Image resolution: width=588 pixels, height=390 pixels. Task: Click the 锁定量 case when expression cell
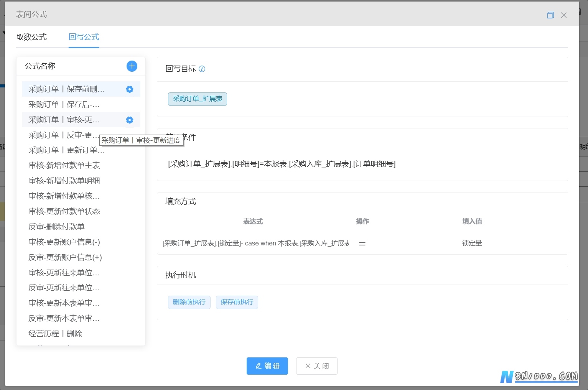256,244
